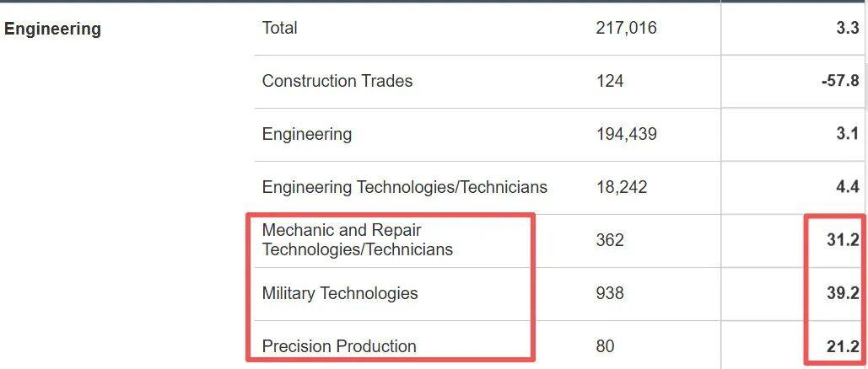Viewport: 868px width, 369px height.
Task: Click the 3.3 percent change value
Action: click(x=847, y=28)
